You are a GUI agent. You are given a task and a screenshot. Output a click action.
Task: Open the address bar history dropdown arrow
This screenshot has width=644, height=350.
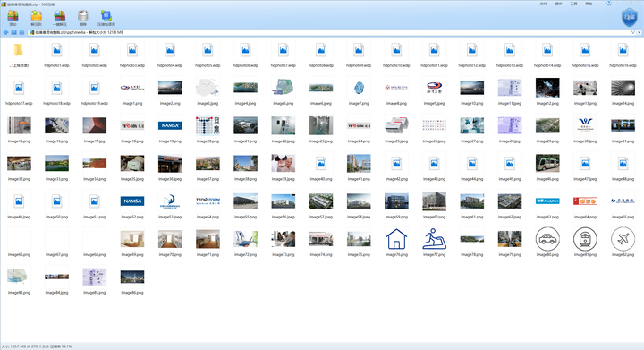639,32
